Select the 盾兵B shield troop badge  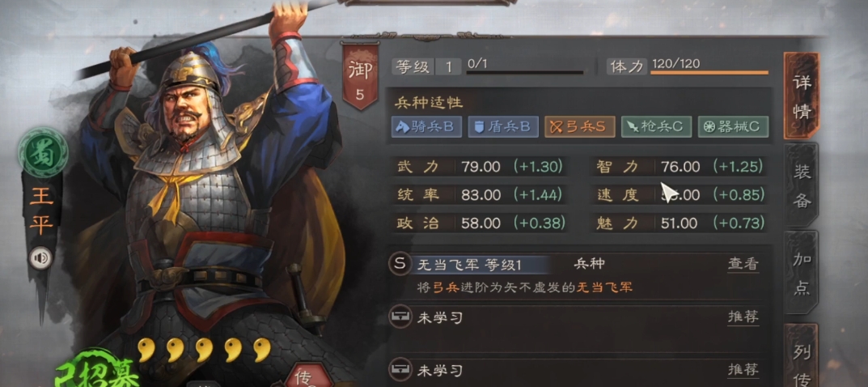502,127
